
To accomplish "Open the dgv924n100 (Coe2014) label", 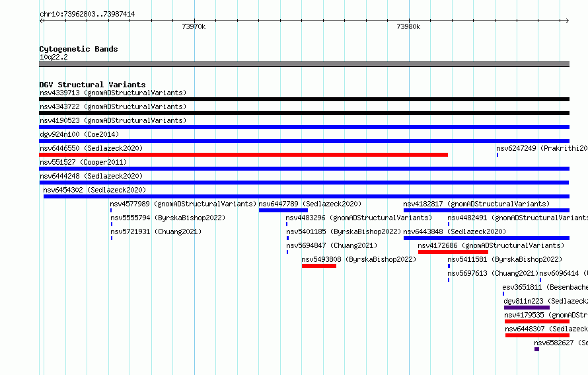I will [79, 134].
